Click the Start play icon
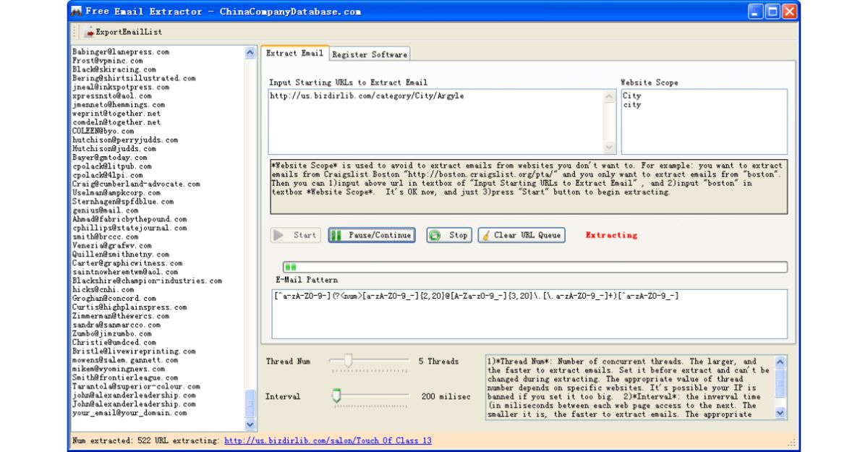 coord(279,235)
